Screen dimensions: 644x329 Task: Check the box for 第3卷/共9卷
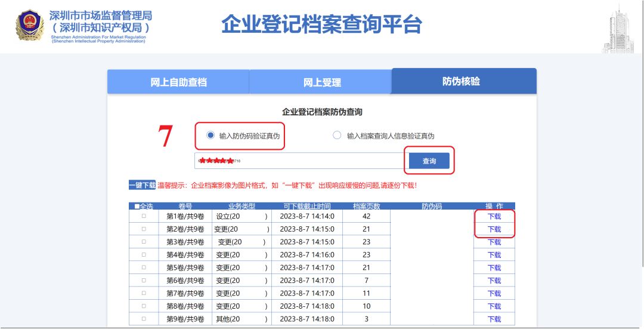pyautogui.click(x=144, y=241)
